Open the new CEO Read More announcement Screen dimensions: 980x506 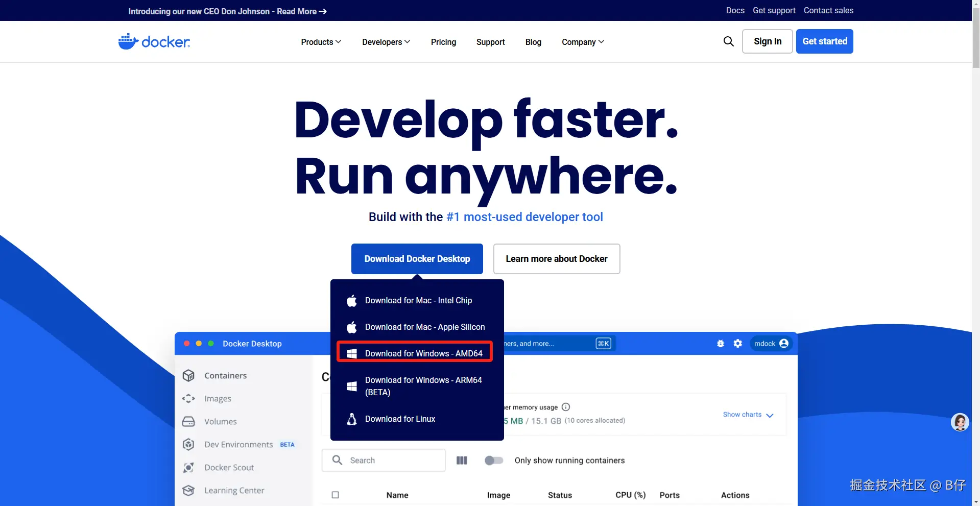coord(228,11)
